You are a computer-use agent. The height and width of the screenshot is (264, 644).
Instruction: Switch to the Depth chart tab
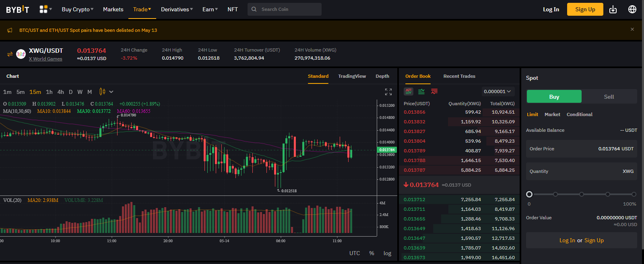pyautogui.click(x=382, y=76)
